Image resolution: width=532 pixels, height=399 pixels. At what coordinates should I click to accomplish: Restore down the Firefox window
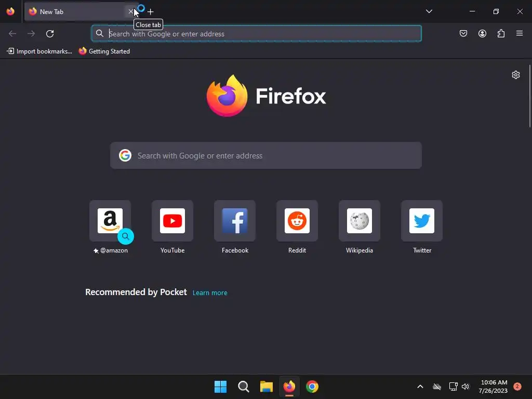tap(496, 11)
